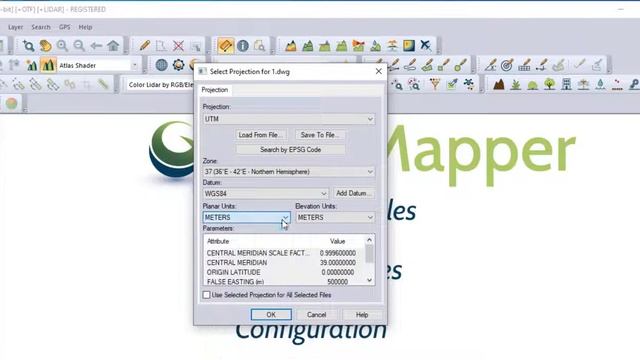Select the Zoom tool with plus magnifier
The width and height of the screenshot is (640, 360).
[28, 45]
